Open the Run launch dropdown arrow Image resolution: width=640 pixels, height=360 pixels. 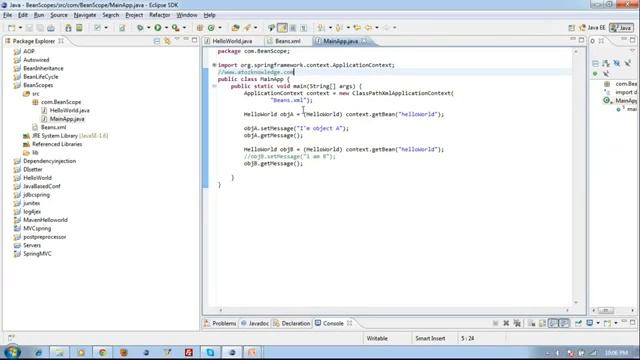(166, 28)
